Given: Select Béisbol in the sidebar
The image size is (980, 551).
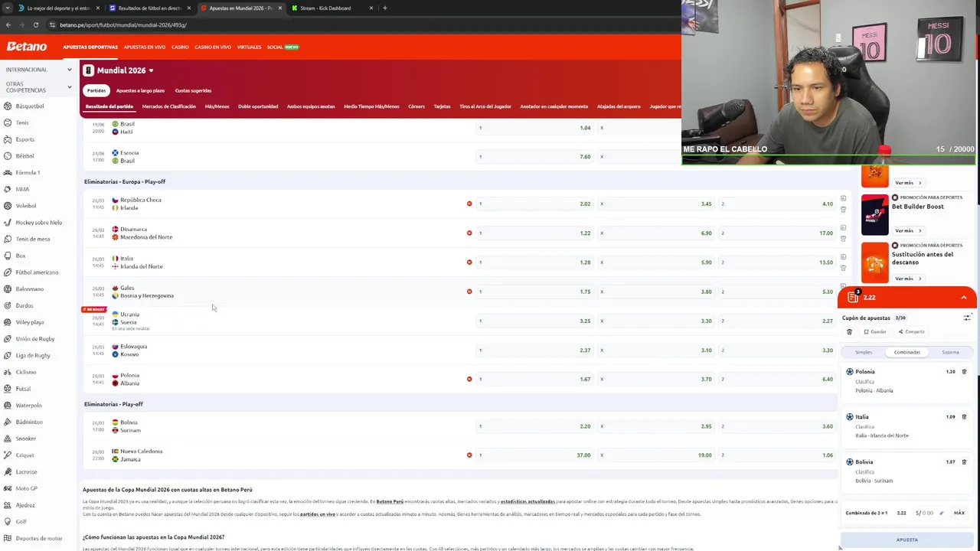Looking at the screenshot, I should coord(24,156).
